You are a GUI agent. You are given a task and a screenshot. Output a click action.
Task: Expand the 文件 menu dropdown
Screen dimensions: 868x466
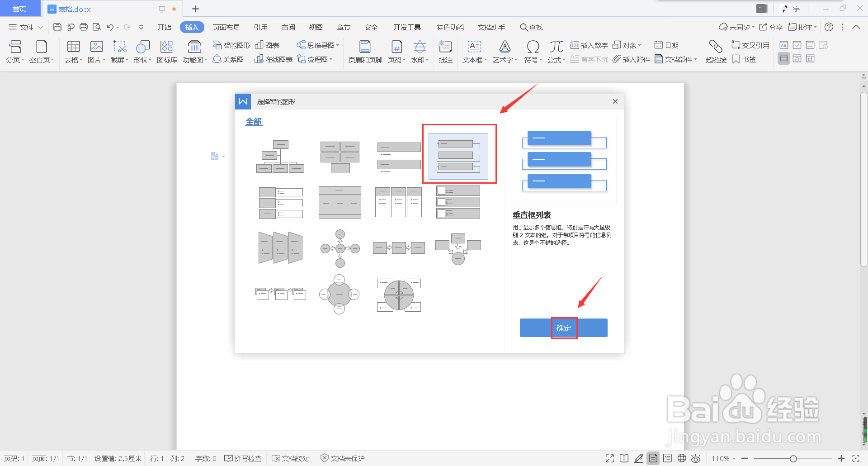(x=26, y=27)
